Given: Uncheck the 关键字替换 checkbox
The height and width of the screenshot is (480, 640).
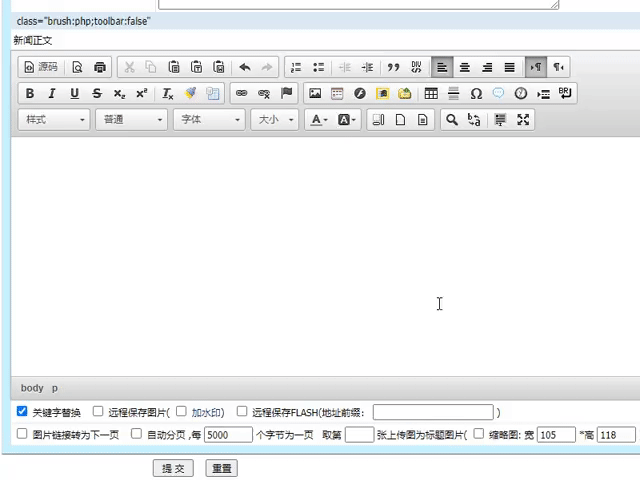Looking at the screenshot, I should pyautogui.click(x=22, y=411).
